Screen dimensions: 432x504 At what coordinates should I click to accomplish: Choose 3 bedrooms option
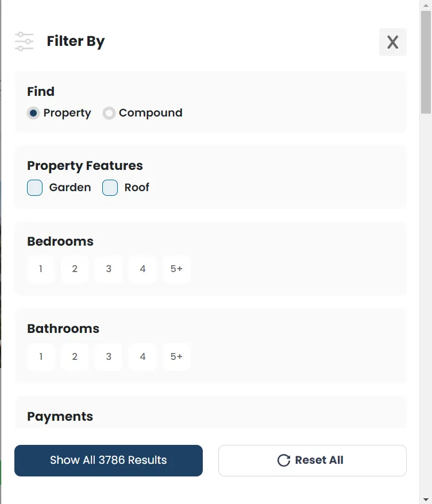click(109, 269)
